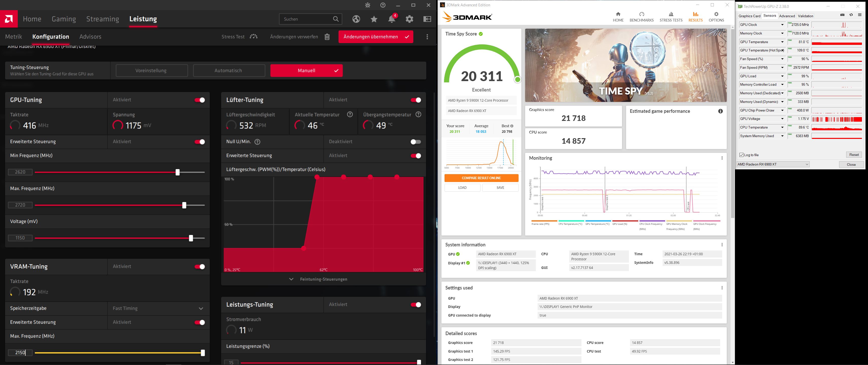Click GPU-Z screenshot camera icon

point(842,15)
